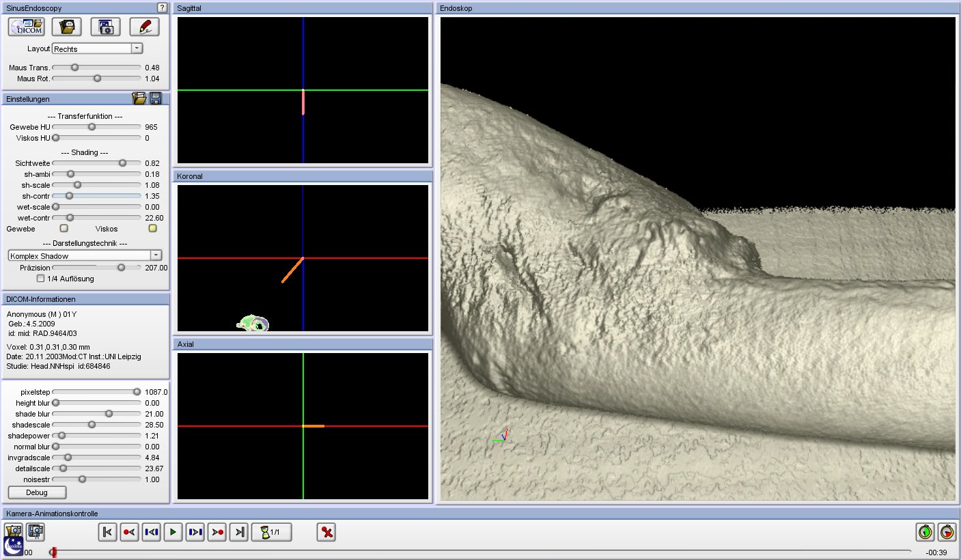Click the screenshot camera icon button
This screenshot has height=560, width=961.
click(105, 27)
